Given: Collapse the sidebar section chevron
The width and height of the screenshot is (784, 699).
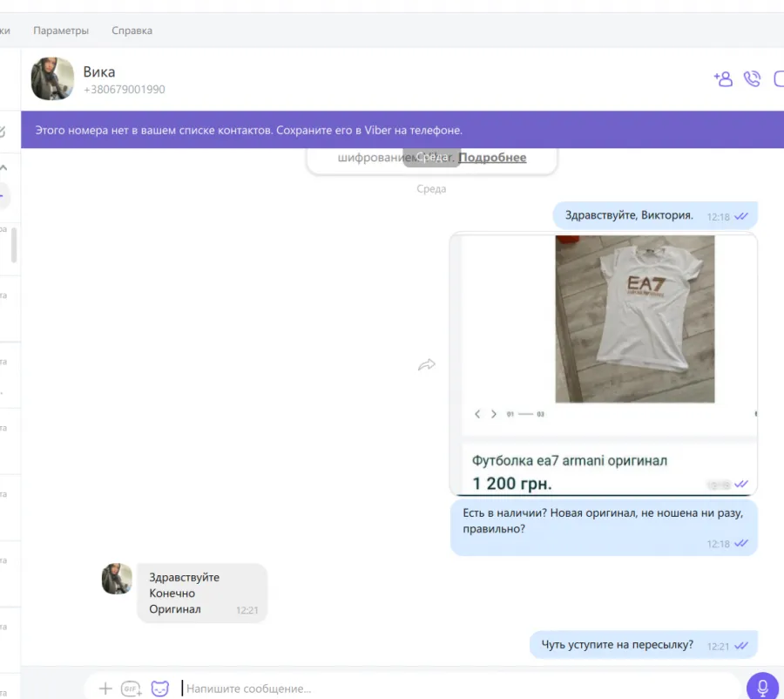Looking at the screenshot, I should tap(3, 167).
